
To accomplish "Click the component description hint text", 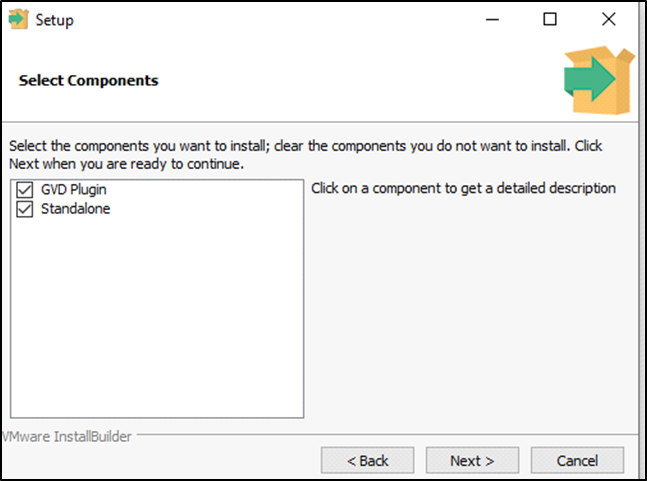I will click(463, 188).
